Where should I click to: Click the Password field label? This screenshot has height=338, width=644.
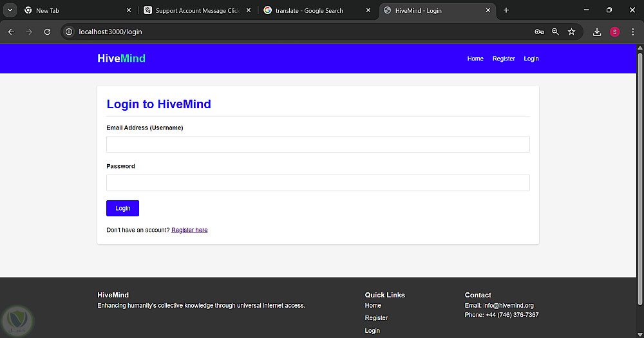(120, 166)
